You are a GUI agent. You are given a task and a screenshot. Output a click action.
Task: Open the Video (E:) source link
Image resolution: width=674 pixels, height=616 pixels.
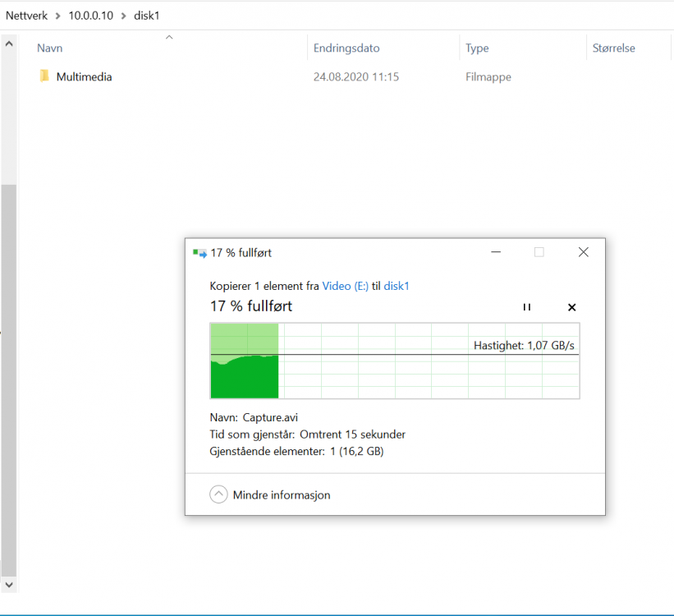(345, 286)
